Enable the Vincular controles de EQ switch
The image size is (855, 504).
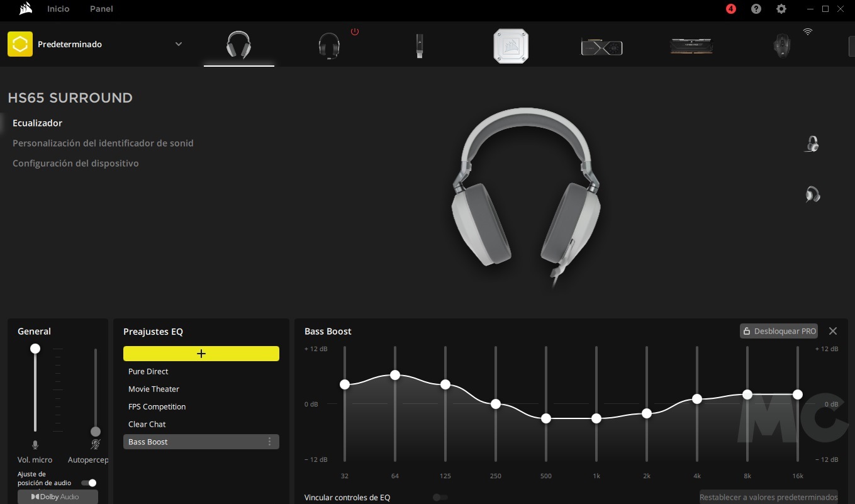[x=440, y=498]
